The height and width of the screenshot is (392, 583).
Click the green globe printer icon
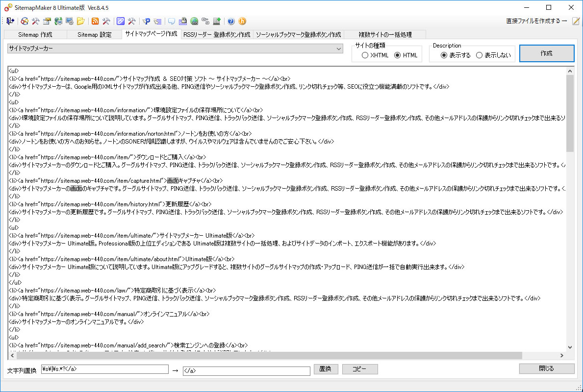(x=194, y=21)
